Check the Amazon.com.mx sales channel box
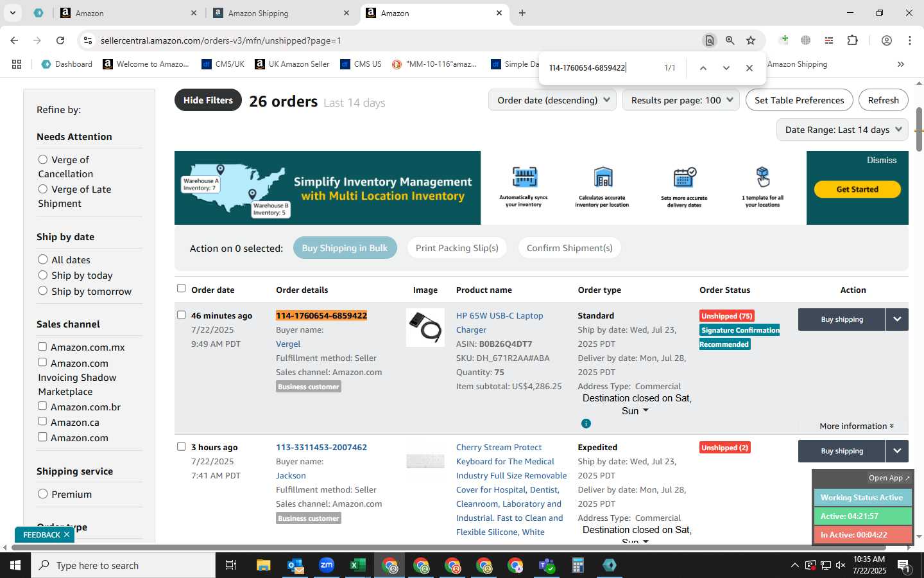Screen dimensions: 924x578 click(42, 347)
